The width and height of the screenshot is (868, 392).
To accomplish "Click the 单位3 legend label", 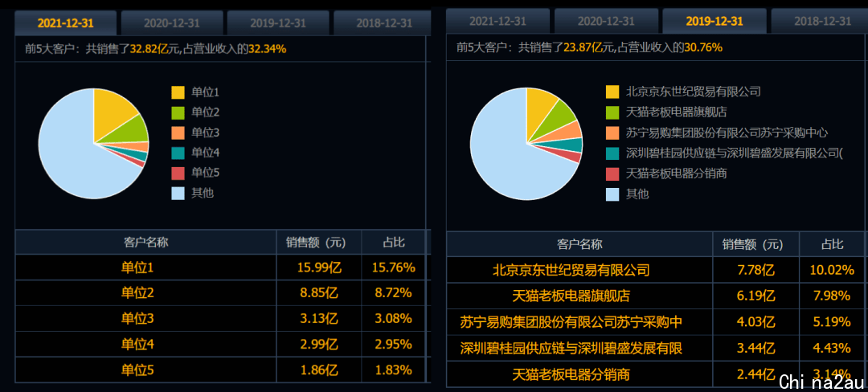I will coord(206,133).
